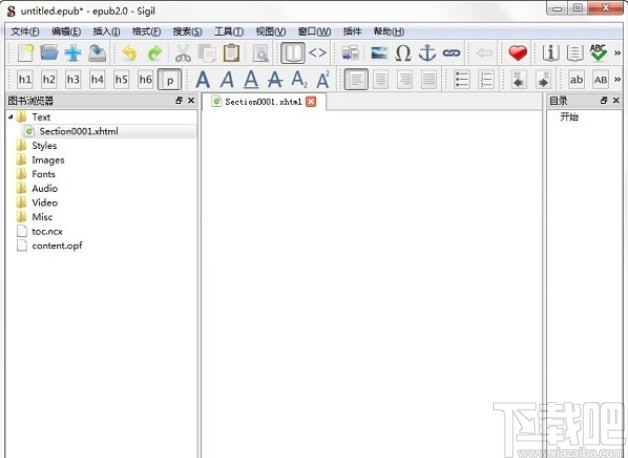Align text to the right
Image resolution: width=628 pixels, height=458 pixels.
(x=405, y=79)
